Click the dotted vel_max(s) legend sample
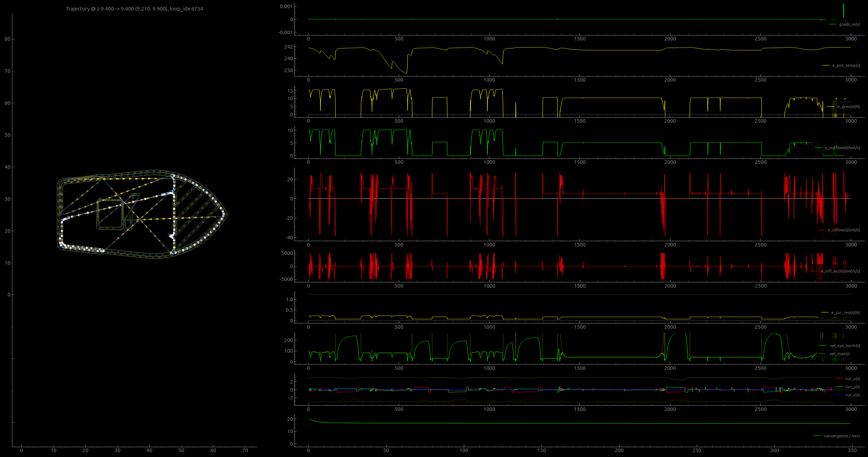The image size is (868, 457). pyautogui.click(x=823, y=354)
